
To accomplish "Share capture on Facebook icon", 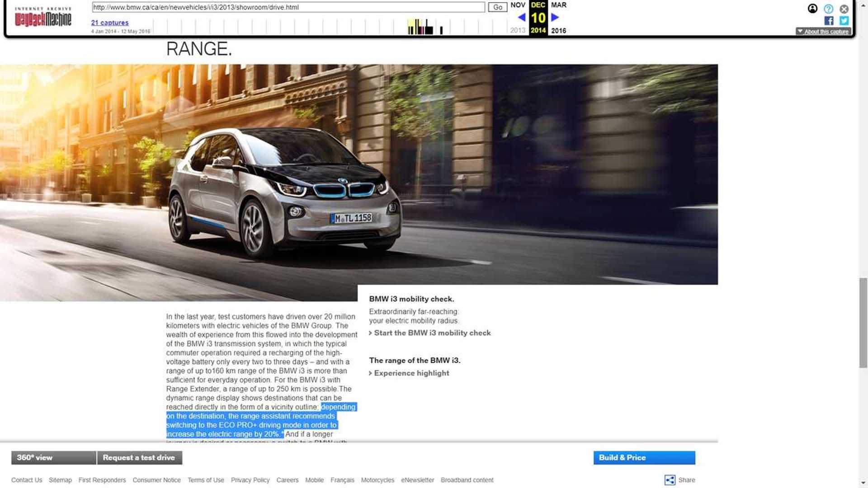I will click(x=829, y=21).
